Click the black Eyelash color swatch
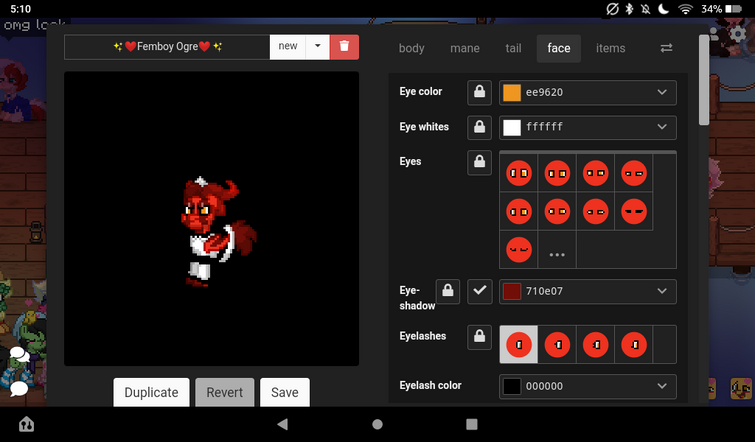Image resolution: width=755 pixels, height=442 pixels. point(512,386)
